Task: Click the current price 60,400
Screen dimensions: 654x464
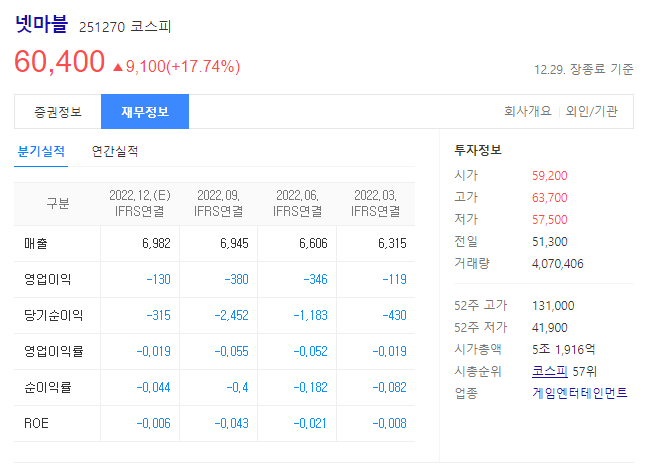Action: [x=59, y=62]
